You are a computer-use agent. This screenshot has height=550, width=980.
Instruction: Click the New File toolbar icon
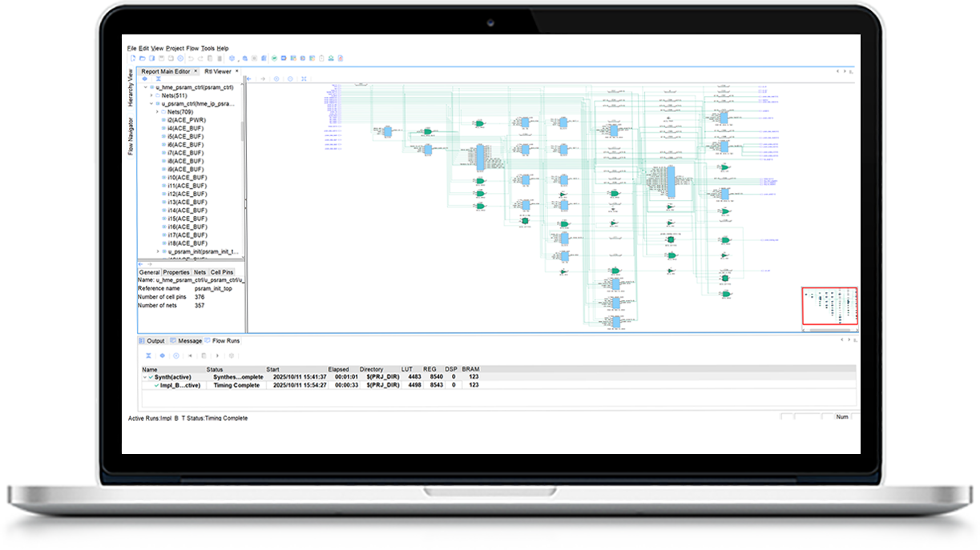coord(133,58)
